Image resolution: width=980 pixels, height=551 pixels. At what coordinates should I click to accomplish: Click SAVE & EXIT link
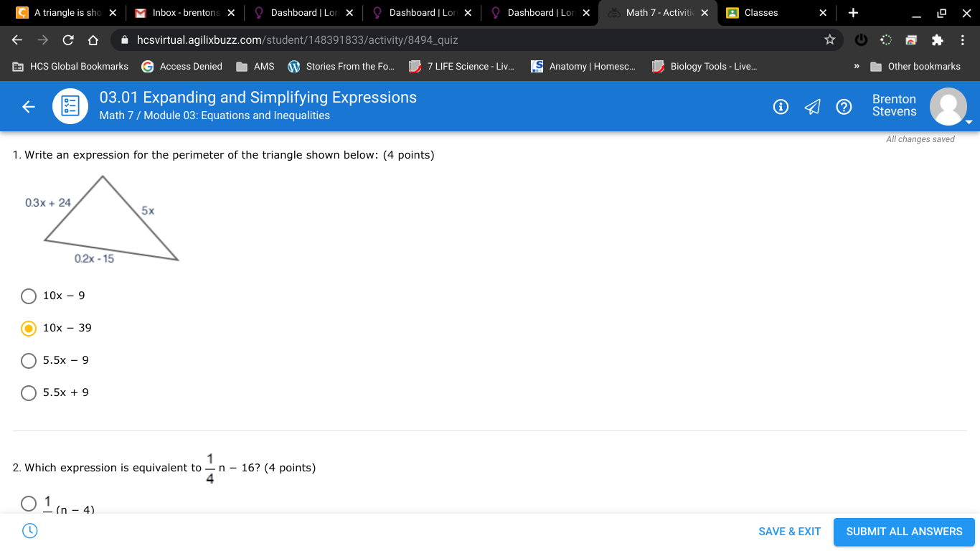tap(789, 532)
